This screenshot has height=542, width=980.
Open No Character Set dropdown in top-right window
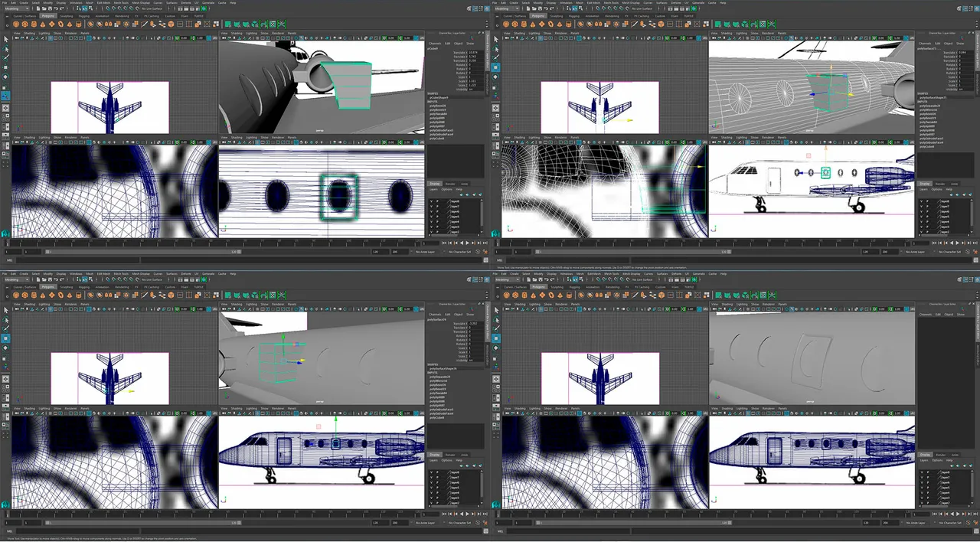click(x=951, y=252)
